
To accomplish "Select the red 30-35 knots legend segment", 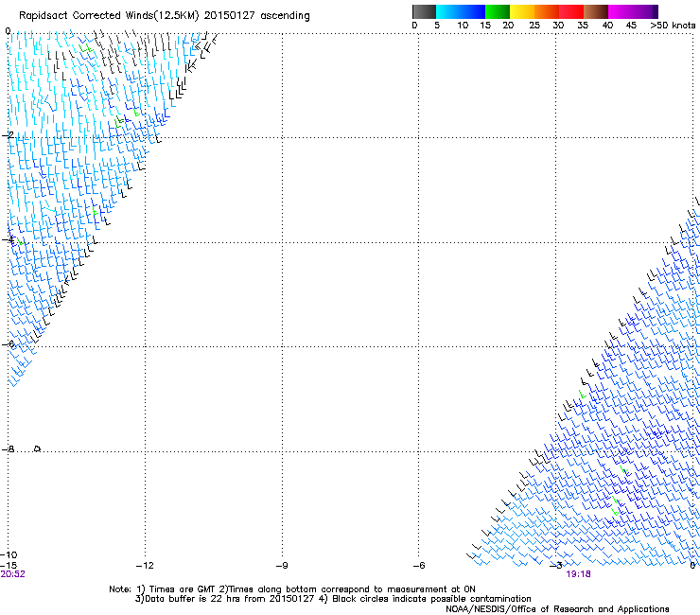I will (x=571, y=11).
